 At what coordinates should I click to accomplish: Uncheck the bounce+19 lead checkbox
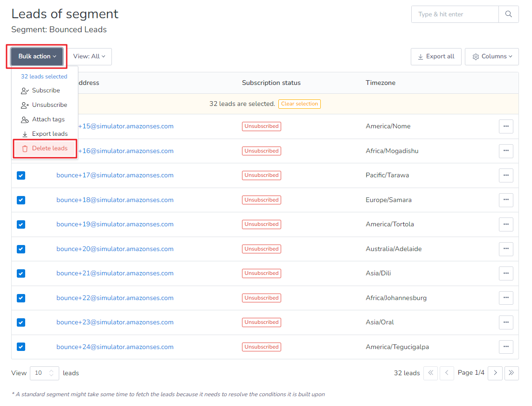coord(21,224)
